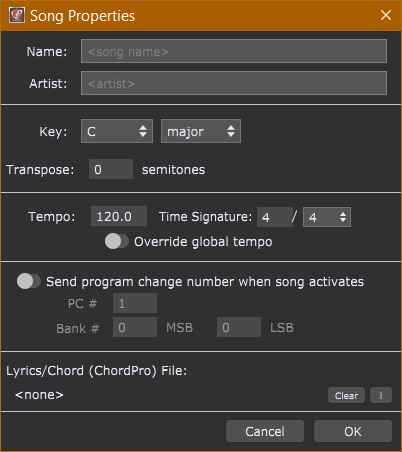Click the Tempo value field 120.0

pyautogui.click(x=119, y=216)
